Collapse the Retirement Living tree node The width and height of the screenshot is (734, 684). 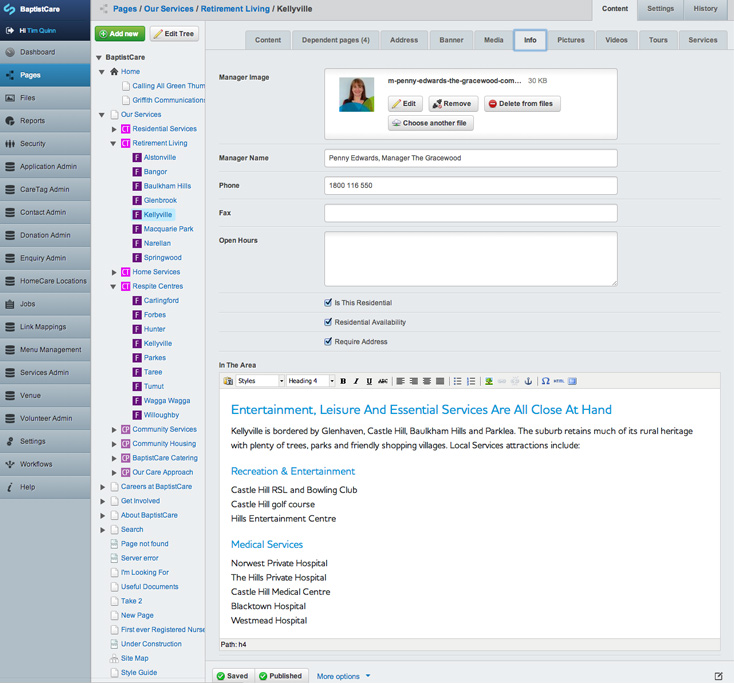coord(113,144)
